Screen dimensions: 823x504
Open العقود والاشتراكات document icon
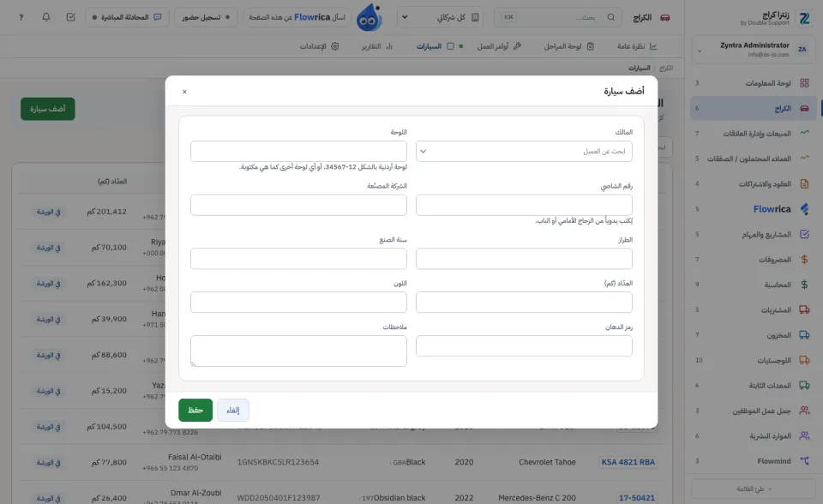click(804, 183)
